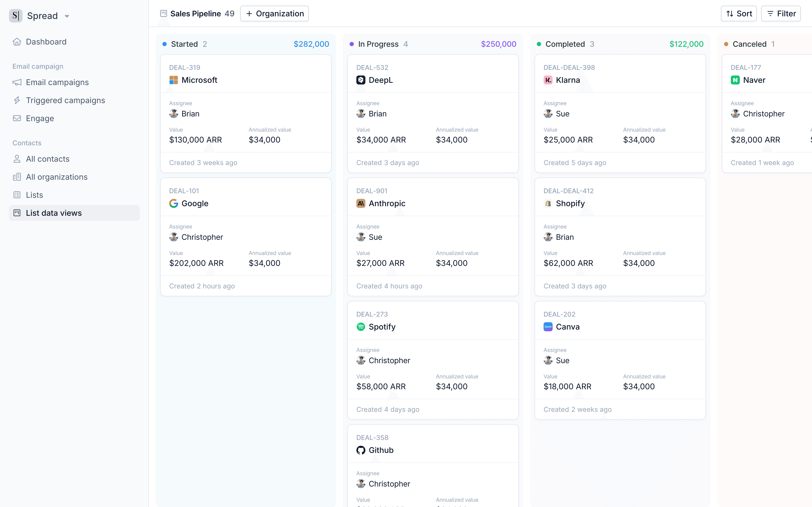Image resolution: width=812 pixels, height=507 pixels.
Task: Click the Microsoft logo on DEAL-319
Action: click(173, 80)
